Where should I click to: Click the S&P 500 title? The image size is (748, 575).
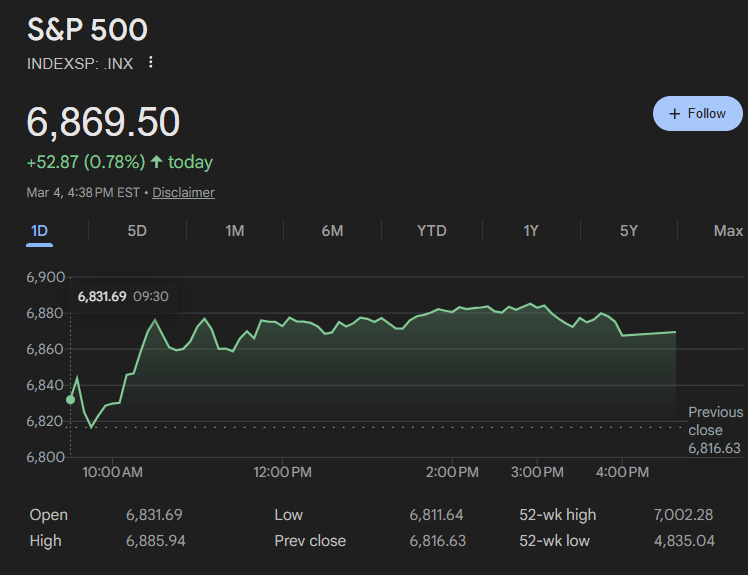pyautogui.click(x=87, y=30)
